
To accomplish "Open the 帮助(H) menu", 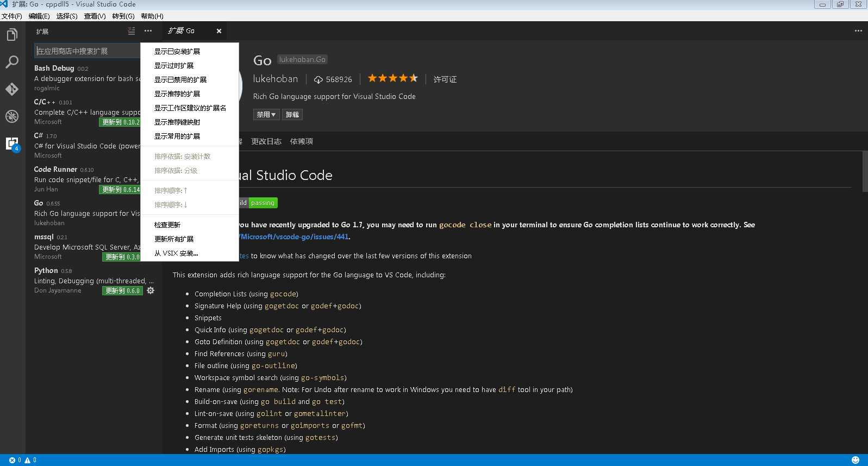I will click(152, 16).
